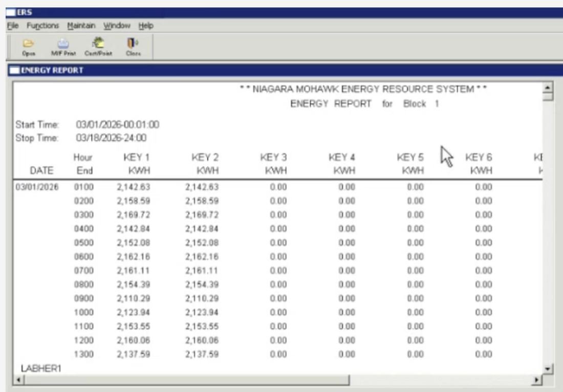
Task: Click the Open folder toolbar icon
Action: [28, 44]
